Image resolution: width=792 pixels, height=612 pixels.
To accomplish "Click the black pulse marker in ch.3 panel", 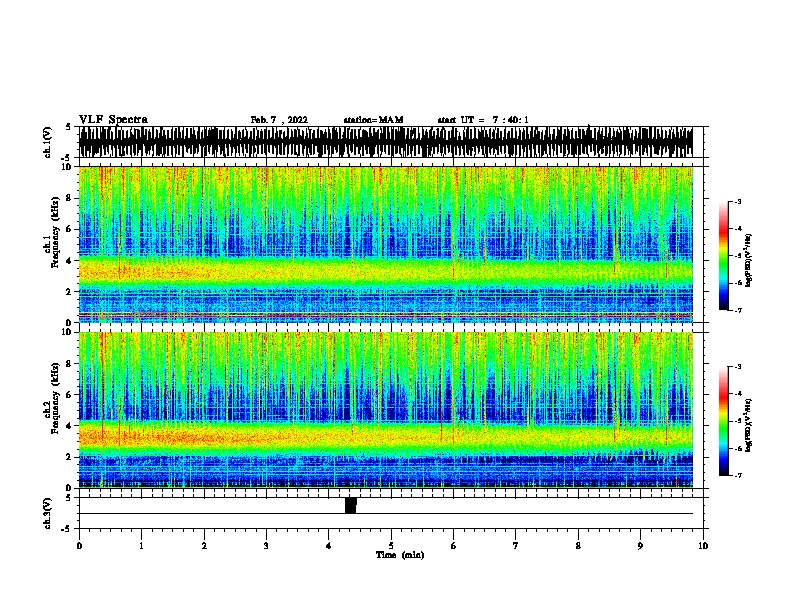I will tap(351, 505).
